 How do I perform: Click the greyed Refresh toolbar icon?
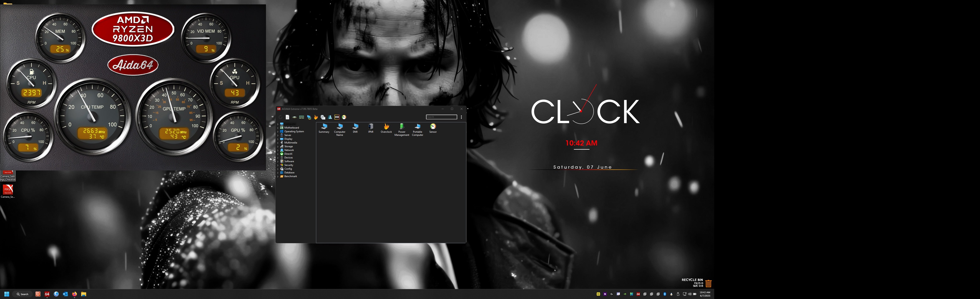281,117
